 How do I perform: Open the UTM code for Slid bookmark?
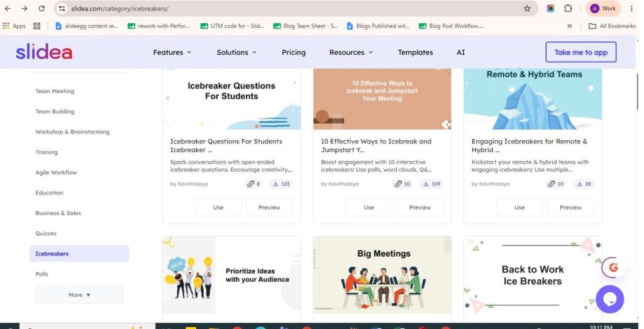(232, 26)
